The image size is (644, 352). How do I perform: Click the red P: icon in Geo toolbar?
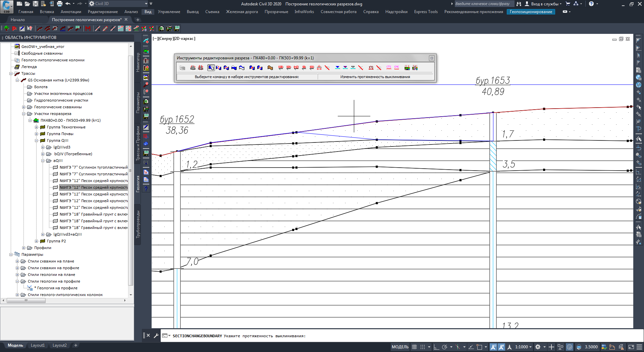14,28
